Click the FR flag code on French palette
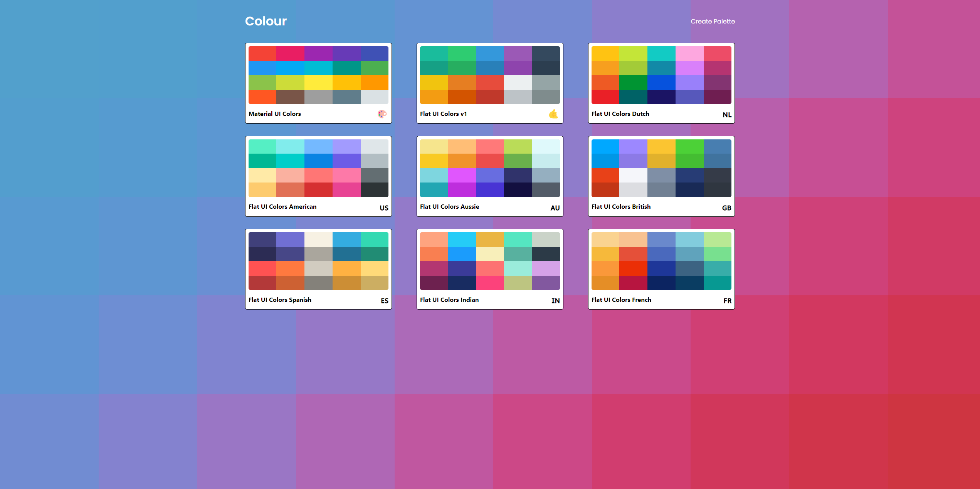This screenshot has height=489, width=980. (x=727, y=301)
